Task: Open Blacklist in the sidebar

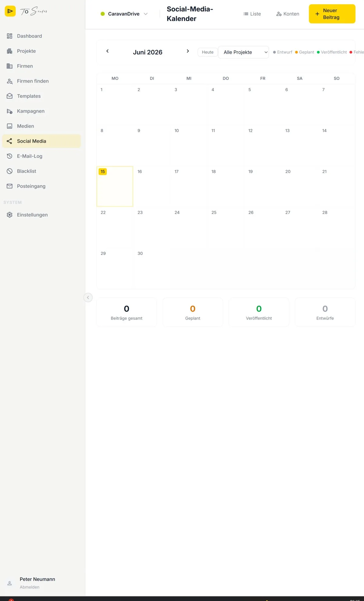Action: [42, 171]
